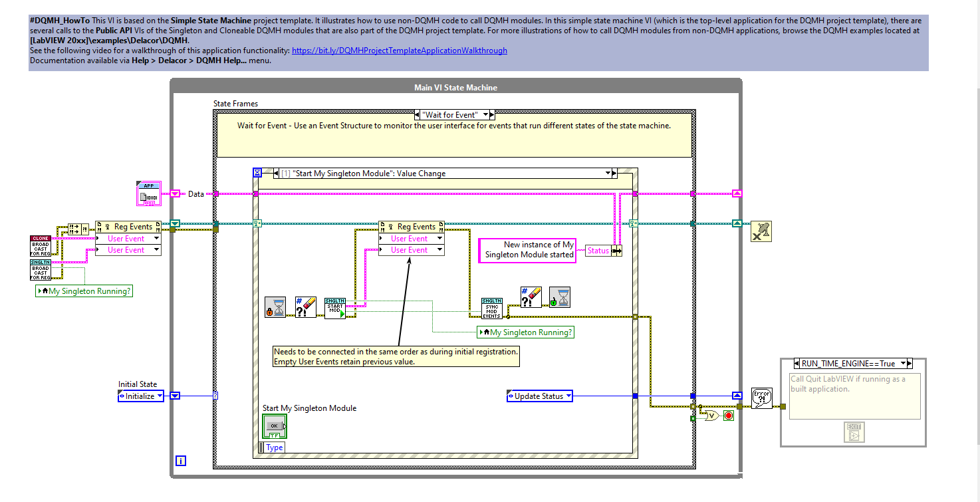Go to next event case of the event structure
Image resolution: width=980 pixels, height=502 pixels.
pyautogui.click(x=614, y=173)
